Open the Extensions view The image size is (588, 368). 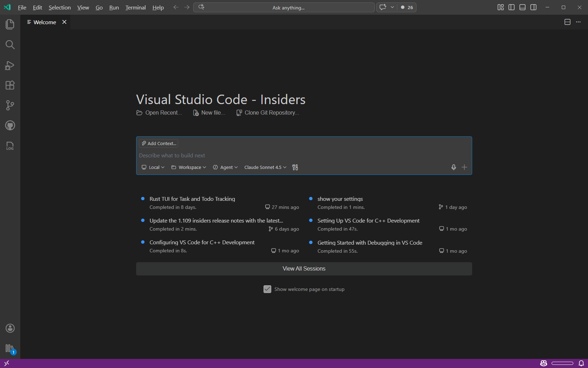10,85
